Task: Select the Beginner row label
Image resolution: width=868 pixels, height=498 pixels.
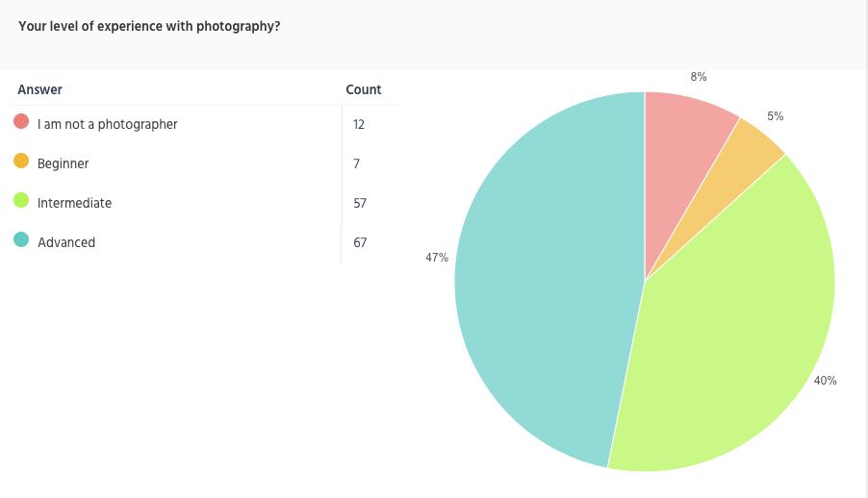Action: pos(64,163)
